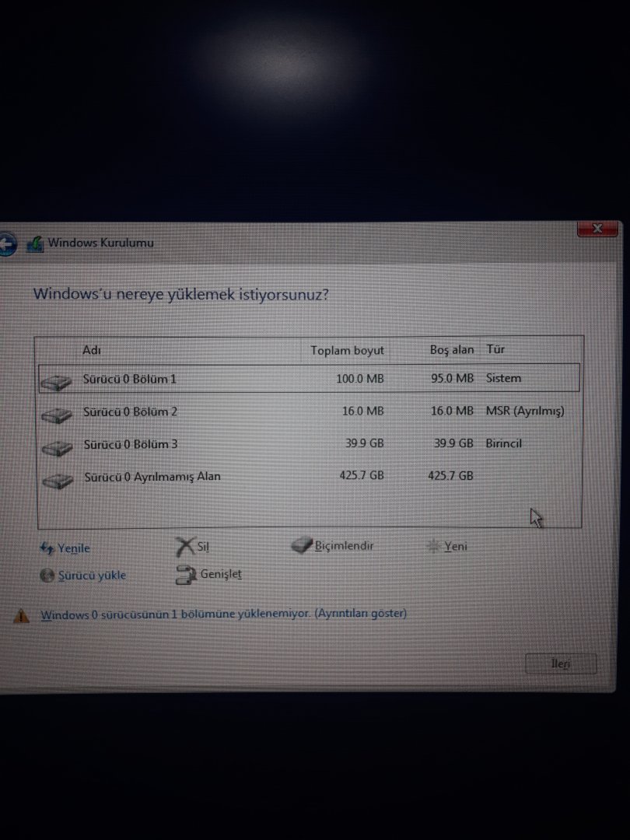630x840 pixels.
Task: Open the install warning details link
Action: pos(224,614)
